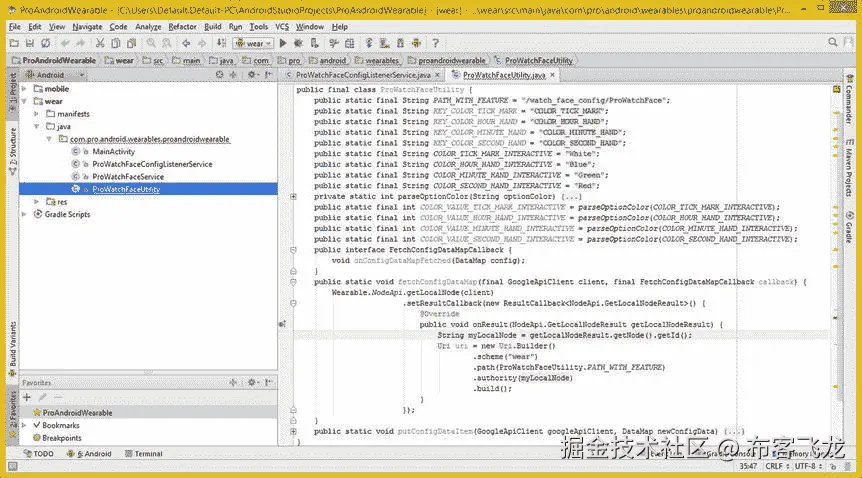Collapse the java folder

[x=37, y=127]
